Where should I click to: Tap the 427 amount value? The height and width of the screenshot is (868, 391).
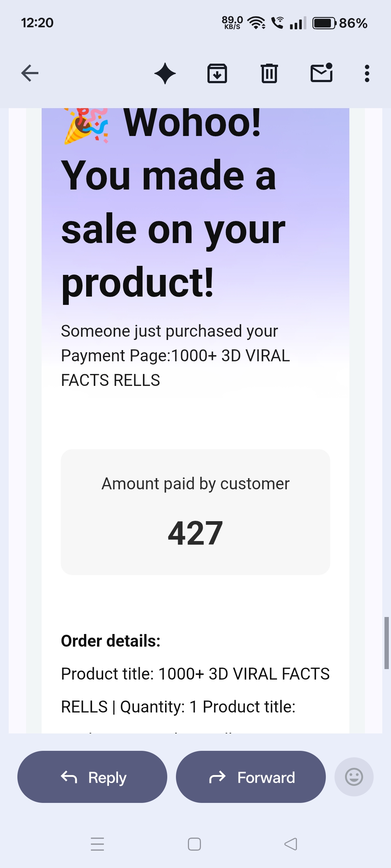coord(195,533)
